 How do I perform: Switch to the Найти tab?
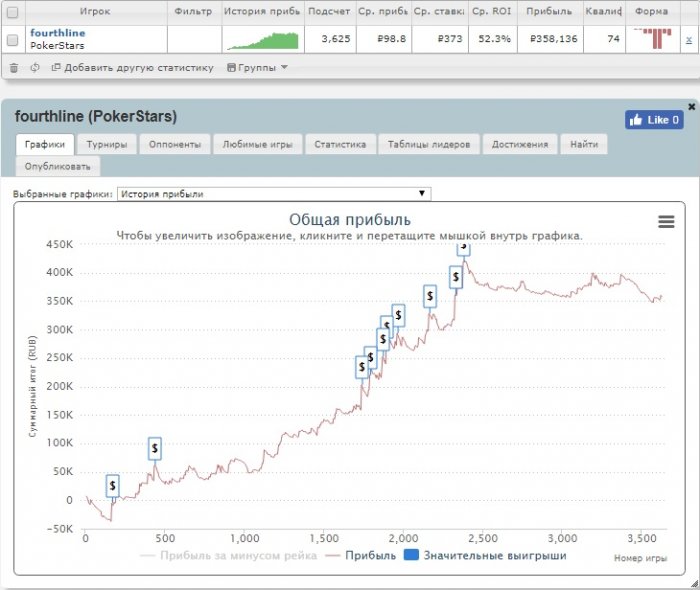584,144
